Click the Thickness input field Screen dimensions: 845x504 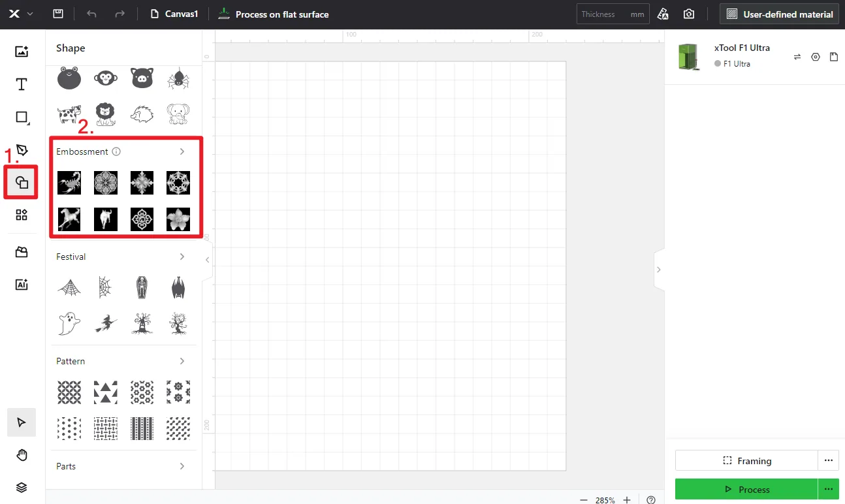pyautogui.click(x=613, y=14)
